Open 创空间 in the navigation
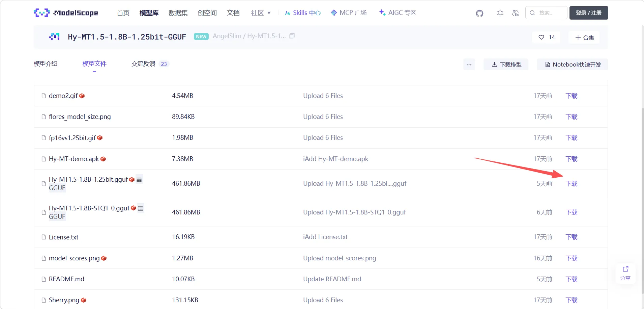 (207, 13)
